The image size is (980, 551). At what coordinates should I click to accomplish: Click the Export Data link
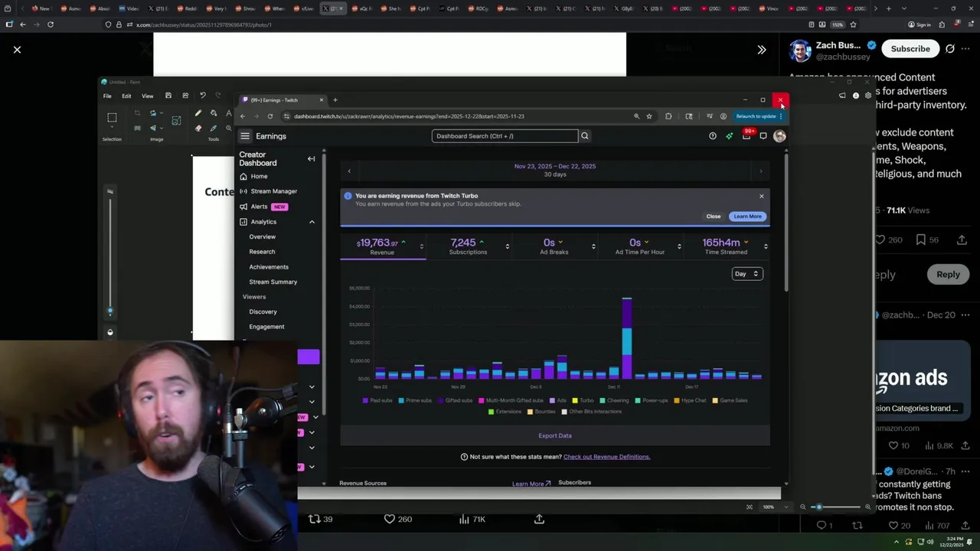coord(555,435)
